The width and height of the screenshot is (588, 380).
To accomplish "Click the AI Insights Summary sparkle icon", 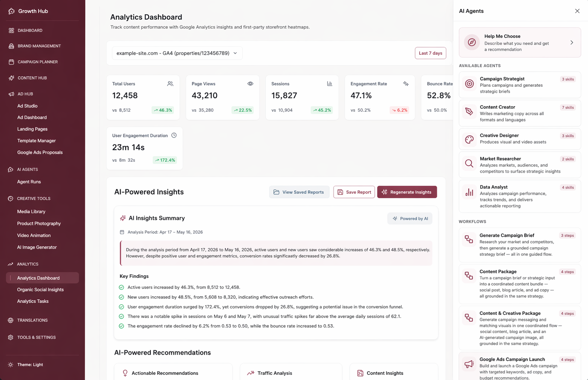I will coord(123,218).
